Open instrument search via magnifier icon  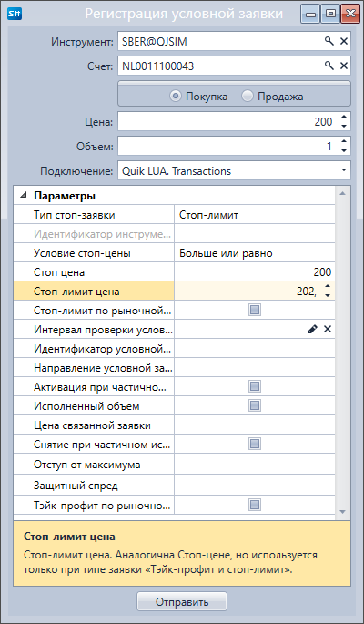click(x=329, y=41)
